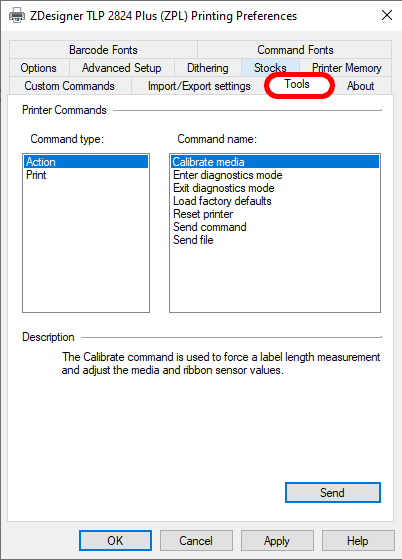This screenshot has height=560, width=402.
Task: Close the Printing Preferences dialog
Action: coord(387,15)
